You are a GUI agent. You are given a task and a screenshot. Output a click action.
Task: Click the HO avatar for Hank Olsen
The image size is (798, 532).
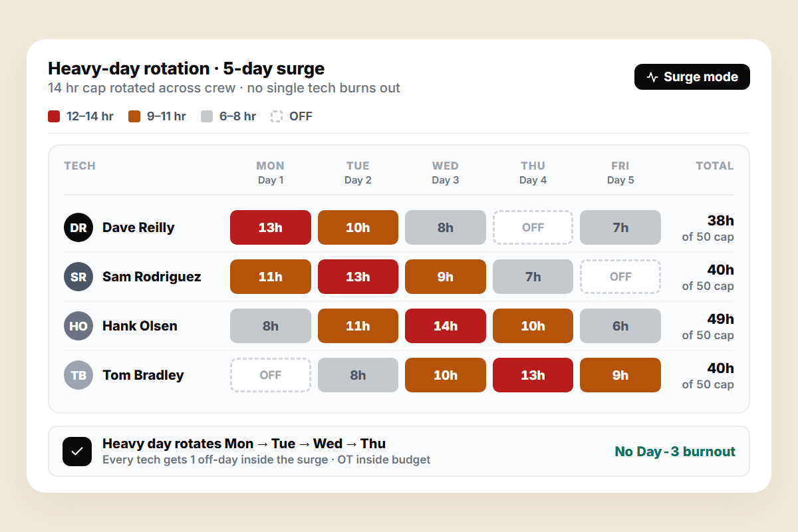click(x=78, y=326)
